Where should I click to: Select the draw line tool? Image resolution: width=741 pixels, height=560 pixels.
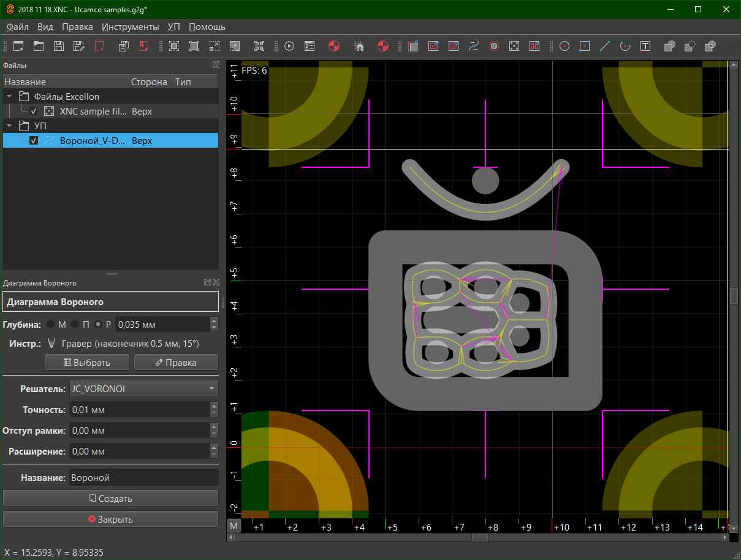(x=604, y=46)
